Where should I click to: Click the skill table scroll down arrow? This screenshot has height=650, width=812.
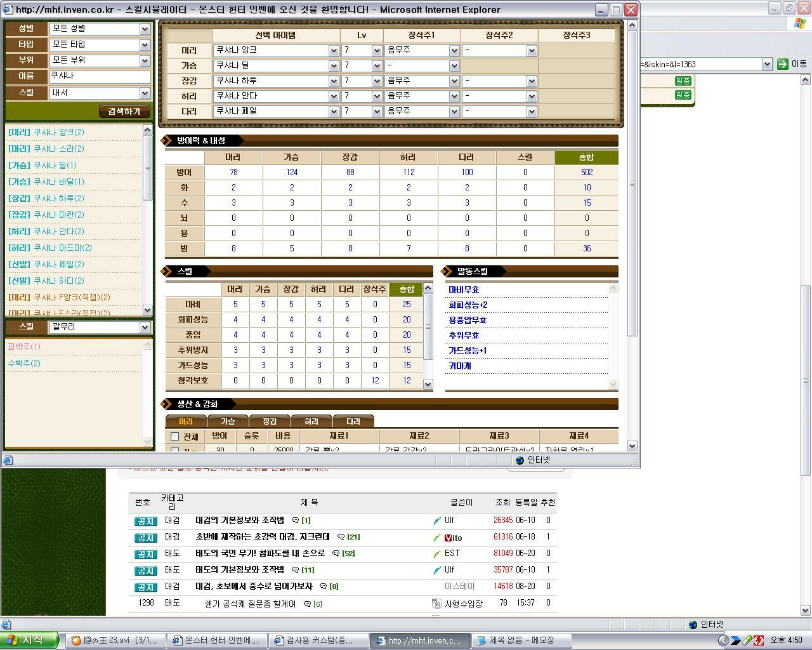428,383
